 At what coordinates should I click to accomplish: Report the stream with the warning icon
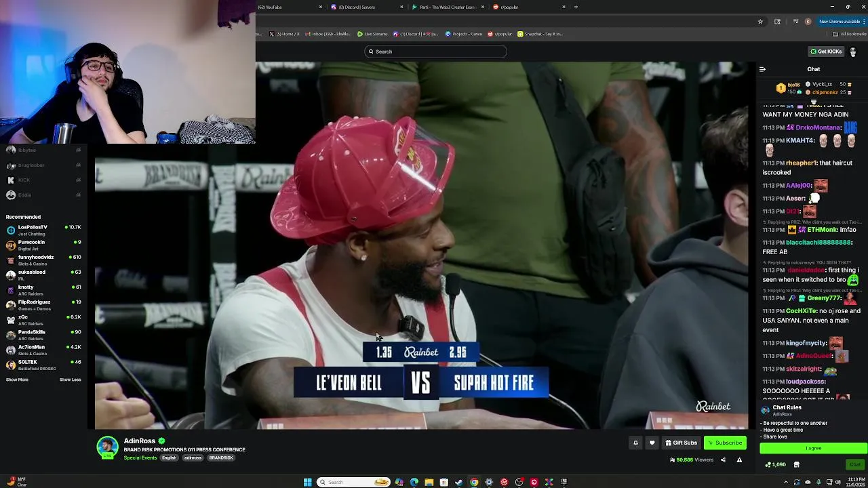(739, 460)
